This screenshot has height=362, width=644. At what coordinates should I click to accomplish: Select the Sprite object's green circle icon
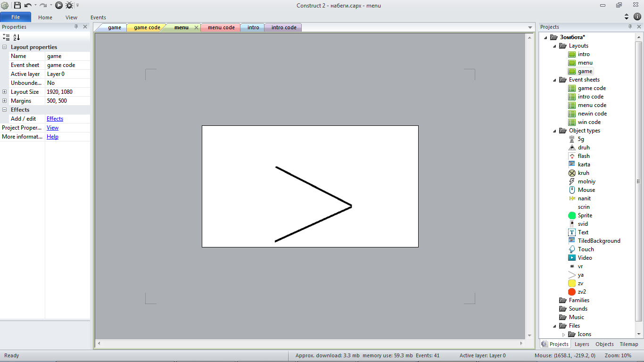click(572, 215)
